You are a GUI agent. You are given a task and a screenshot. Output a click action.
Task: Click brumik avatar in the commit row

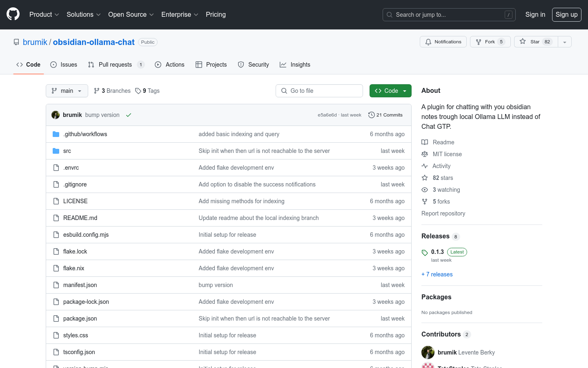click(56, 115)
